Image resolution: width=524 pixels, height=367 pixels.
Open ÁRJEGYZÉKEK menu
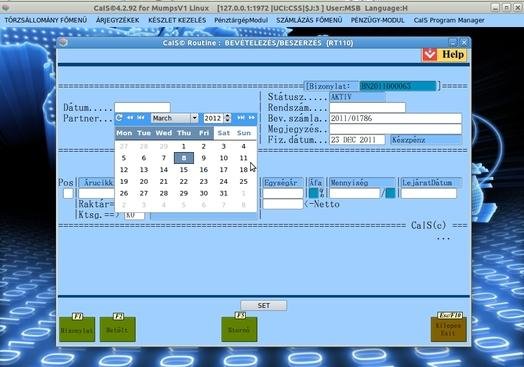[118, 20]
